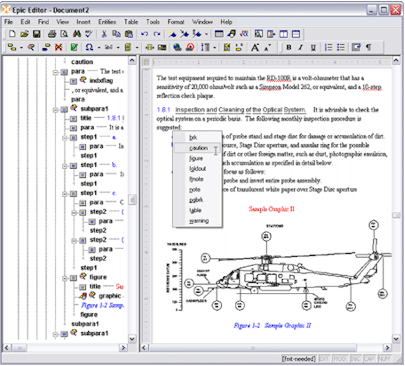Click the document horizontal scroll-right arrow
This screenshot has width=405, height=366.
pos(387,348)
